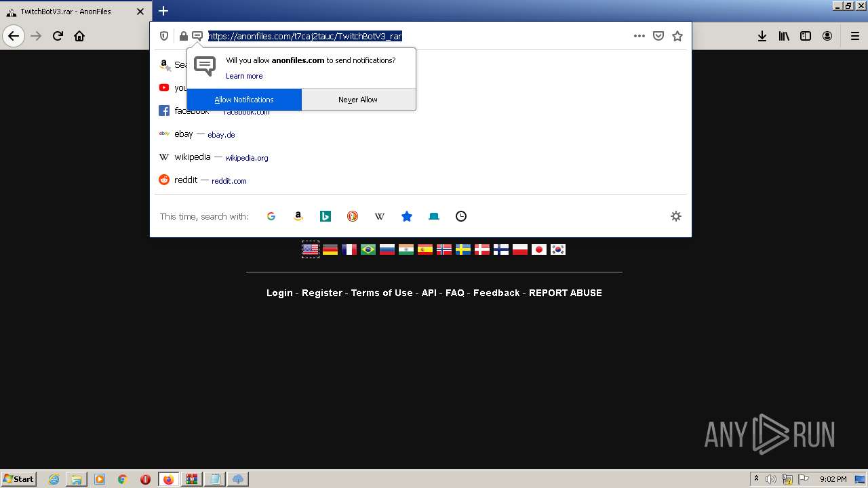This screenshot has height=488, width=868.
Task: Open the Windows Start menu
Action: click(x=18, y=479)
